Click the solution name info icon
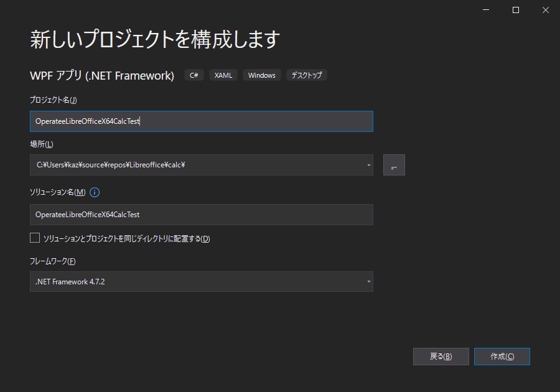The image size is (560, 392). (95, 192)
